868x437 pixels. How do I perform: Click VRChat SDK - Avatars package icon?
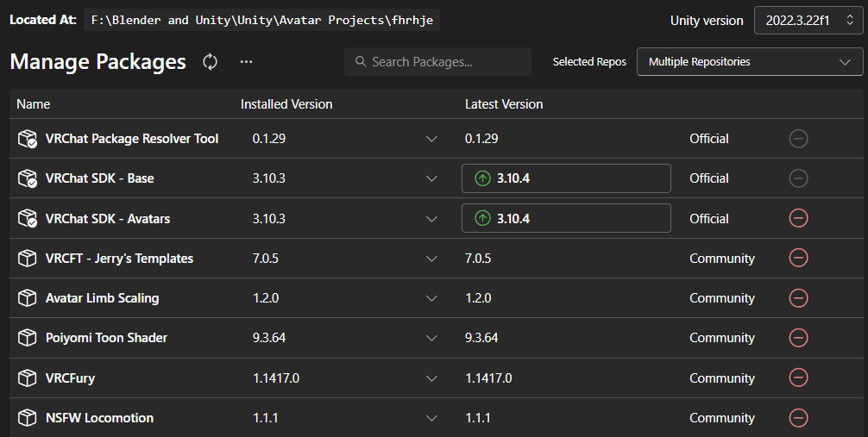click(x=27, y=219)
